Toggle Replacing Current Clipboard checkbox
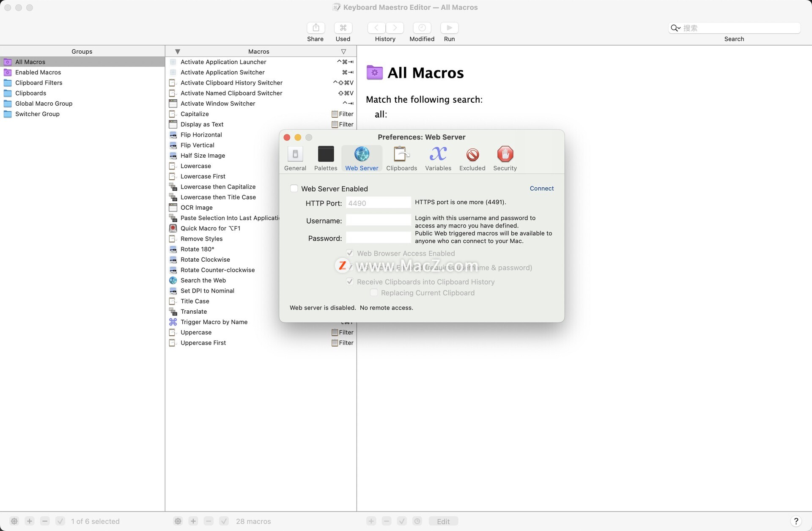The width and height of the screenshot is (812, 531). 374,293
